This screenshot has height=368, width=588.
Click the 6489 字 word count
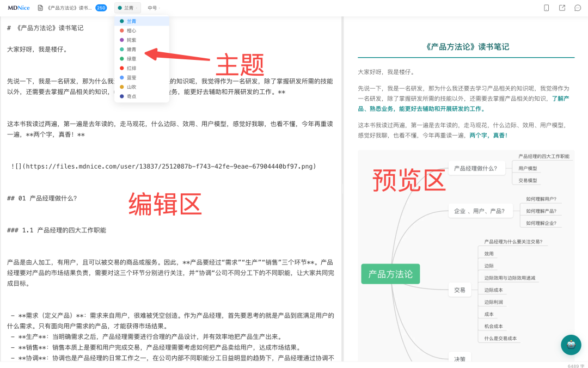click(575, 366)
